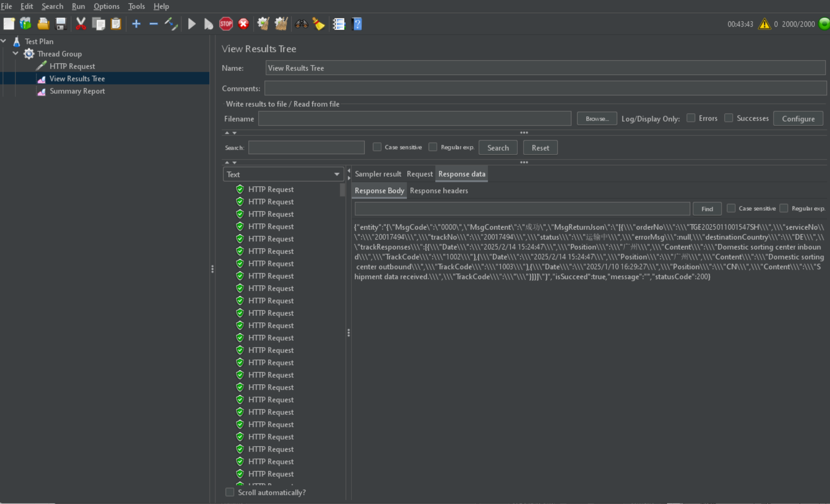
Task: Collapse the Test Plan tree node
Action: click(4, 41)
